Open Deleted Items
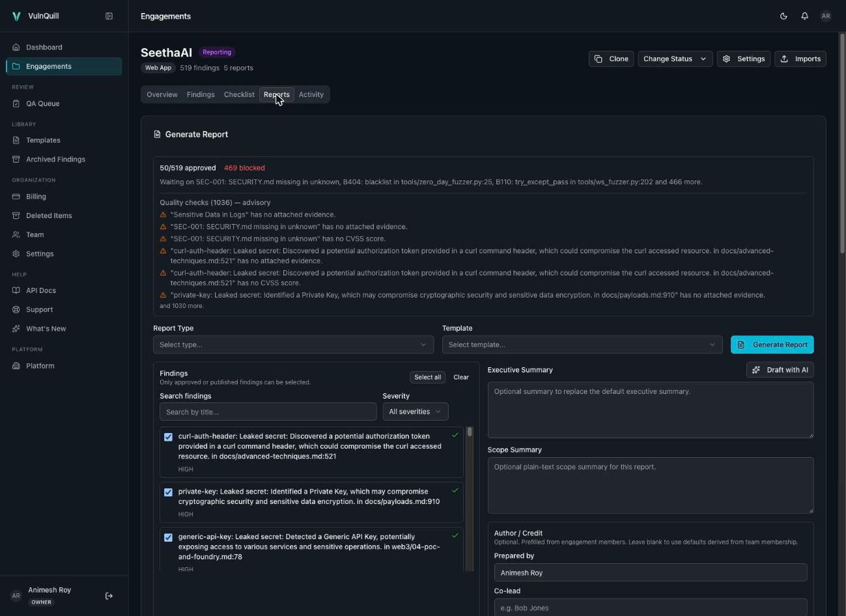Screen dimensions: 846x616 coord(64,216)
